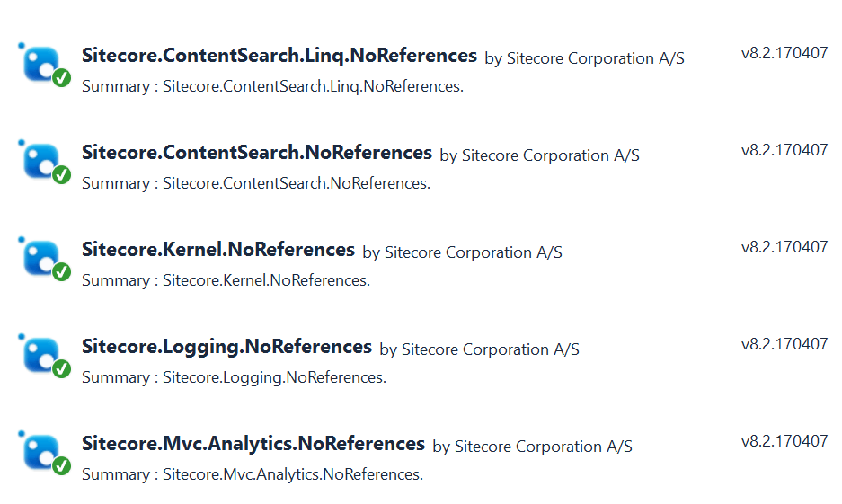
Task: Click the Sitecore.Kernel.NoReferences package icon
Action: [x=40, y=257]
